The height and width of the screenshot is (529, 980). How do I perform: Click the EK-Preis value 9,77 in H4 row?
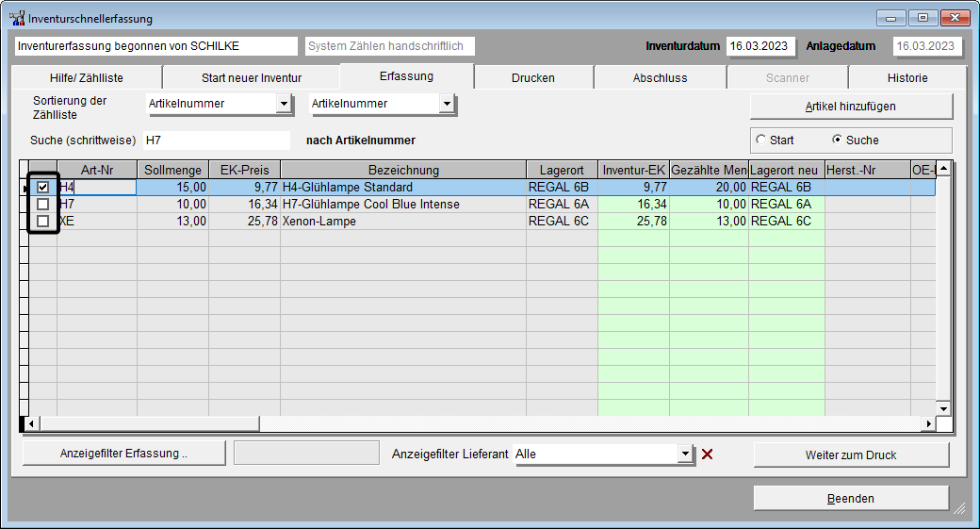pos(244,187)
